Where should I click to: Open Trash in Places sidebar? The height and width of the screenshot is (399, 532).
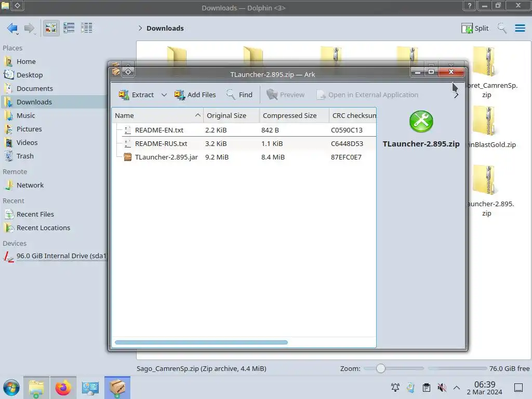25,156
